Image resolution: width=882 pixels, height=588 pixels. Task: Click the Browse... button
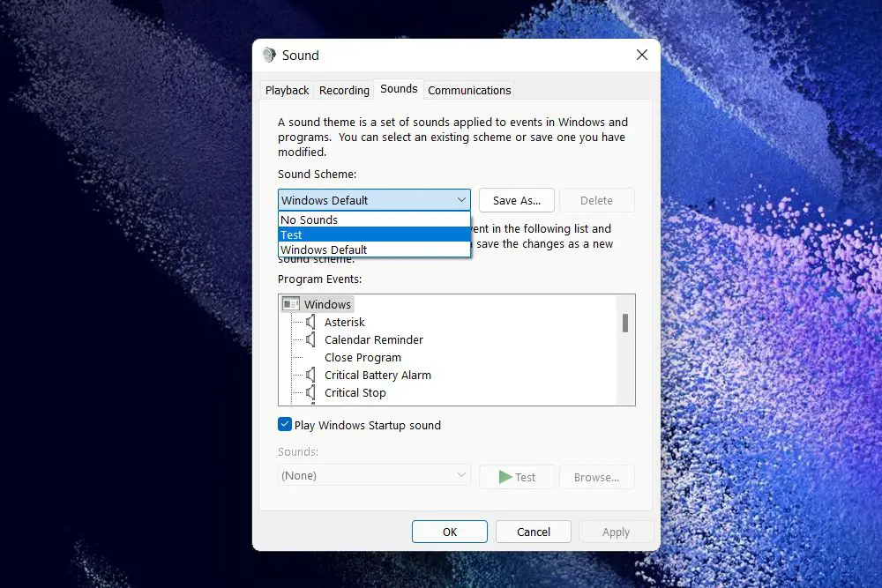(596, 477)
